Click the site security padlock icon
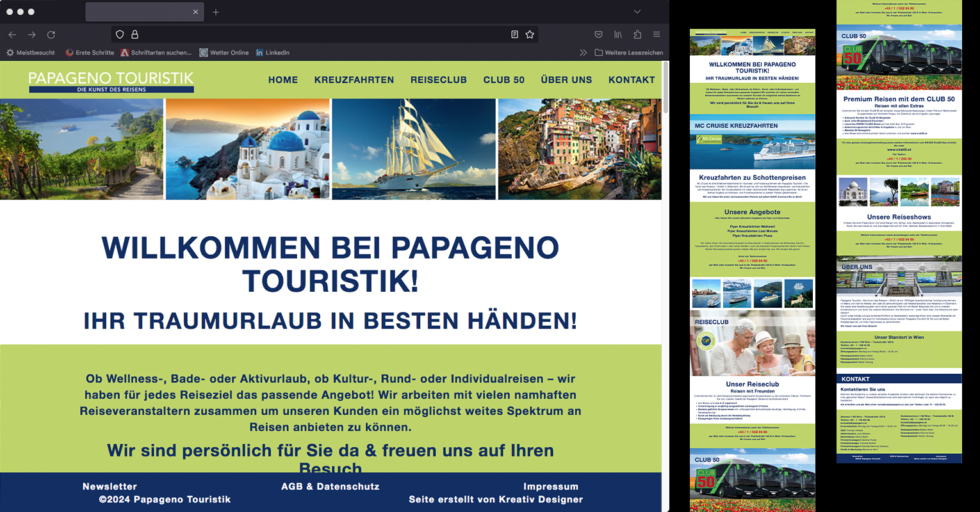Viewport: 980px width, 512px height. 135,35
